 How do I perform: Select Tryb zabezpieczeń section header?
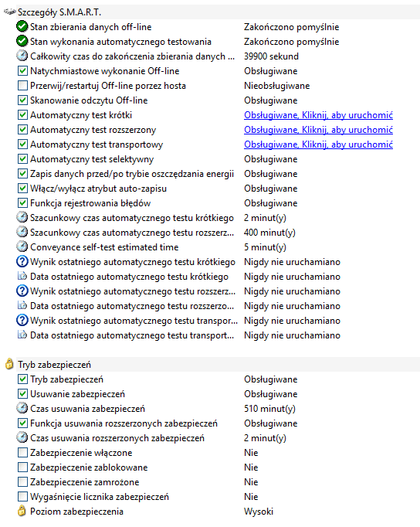[54, 364]
